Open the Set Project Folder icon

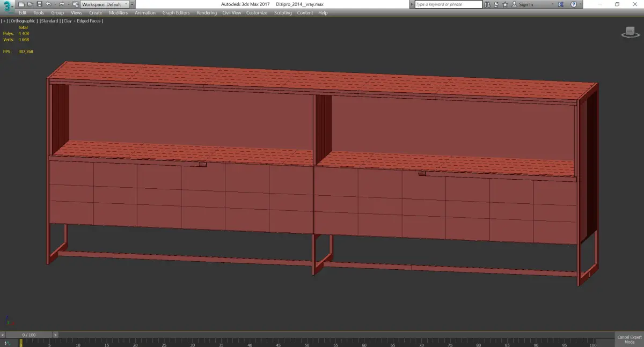pyautogui.click(x=75, y=4)
